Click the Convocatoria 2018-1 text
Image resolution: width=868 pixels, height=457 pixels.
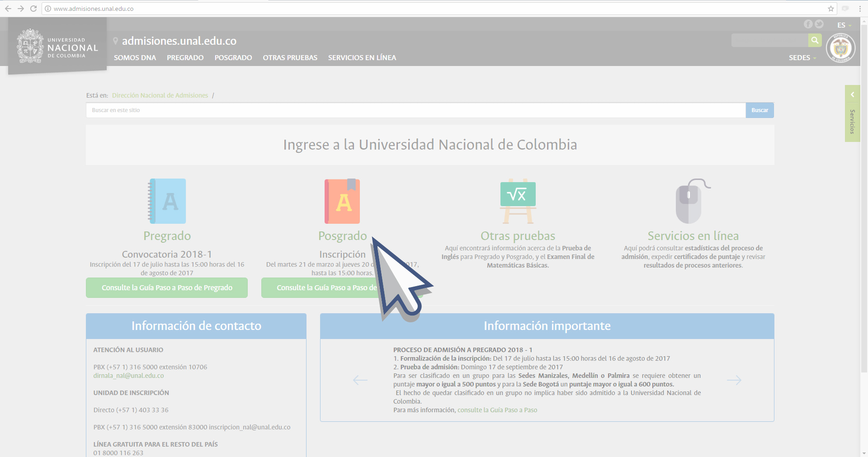pyautogui.click(x=167, y=254)
